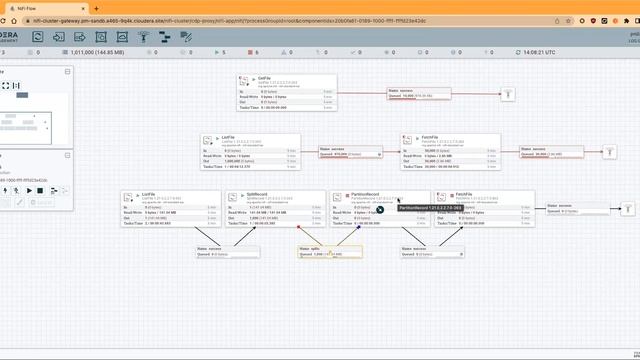This screenshot has width=640, height=360.
Task: Click the browser address bar URL
Action: click(x=229, y=21)
